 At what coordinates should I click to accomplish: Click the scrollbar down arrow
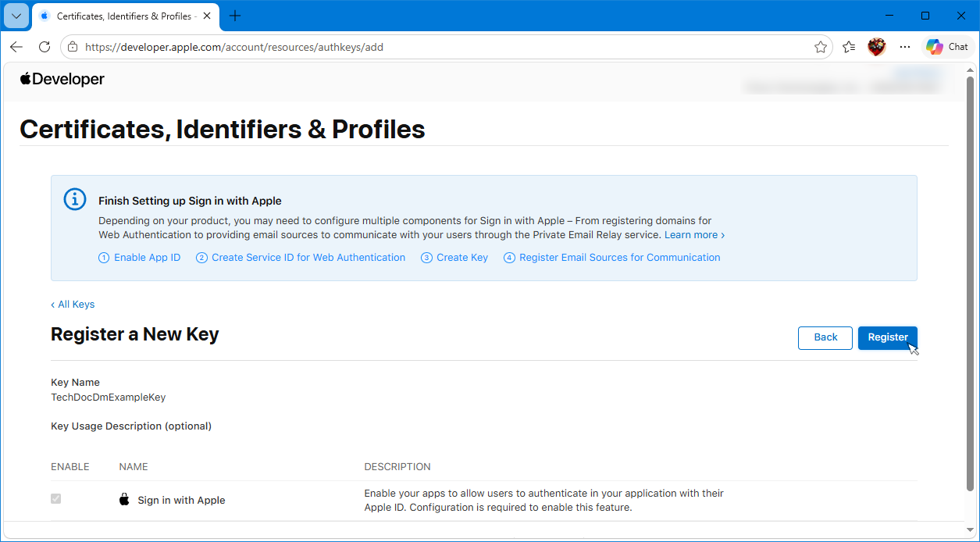pos(971,530)
